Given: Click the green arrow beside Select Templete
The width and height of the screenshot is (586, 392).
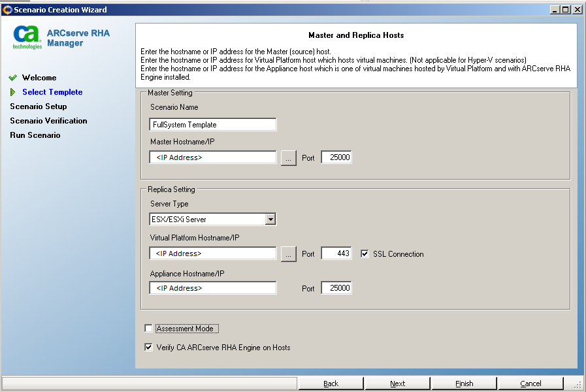Looking at the screenshot, I should [13, 92].
